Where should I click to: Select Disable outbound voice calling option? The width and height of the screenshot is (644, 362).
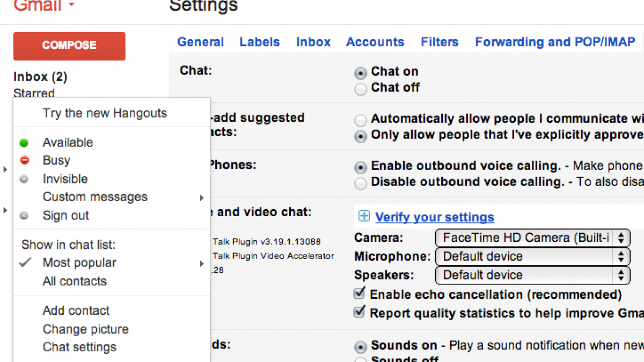tap(361, 183)
